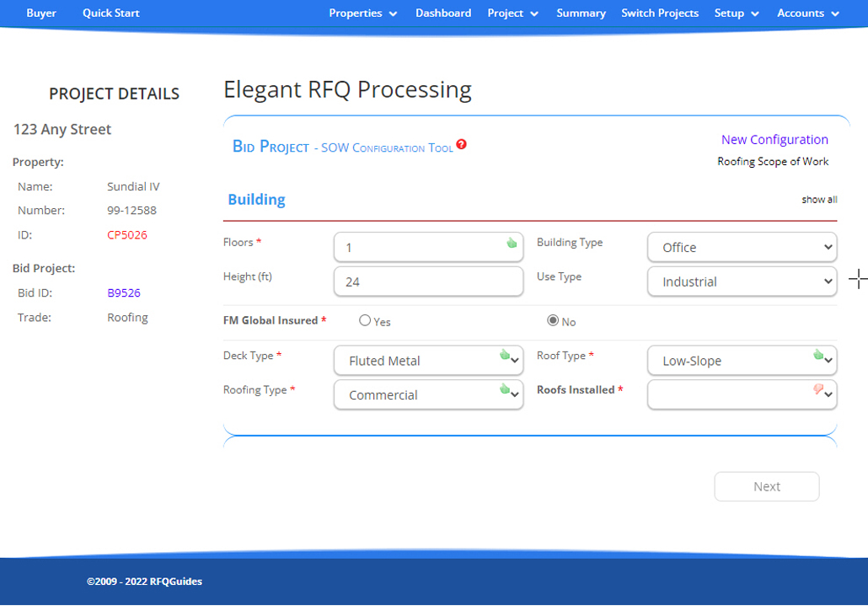Click the RFQGuides copyright footer text
This screenshot has height=606, width=868.
click(144, 582)
